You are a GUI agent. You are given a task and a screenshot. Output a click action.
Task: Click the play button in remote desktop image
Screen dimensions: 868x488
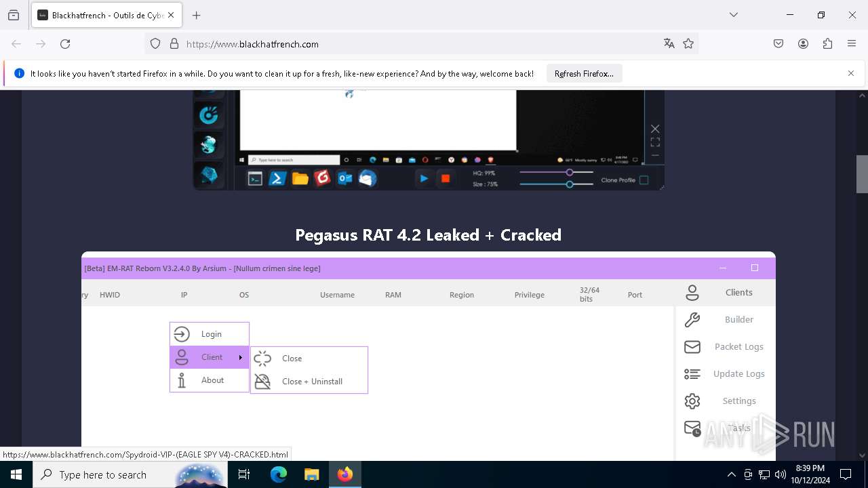pyautogui.click(x=424, y=178)
